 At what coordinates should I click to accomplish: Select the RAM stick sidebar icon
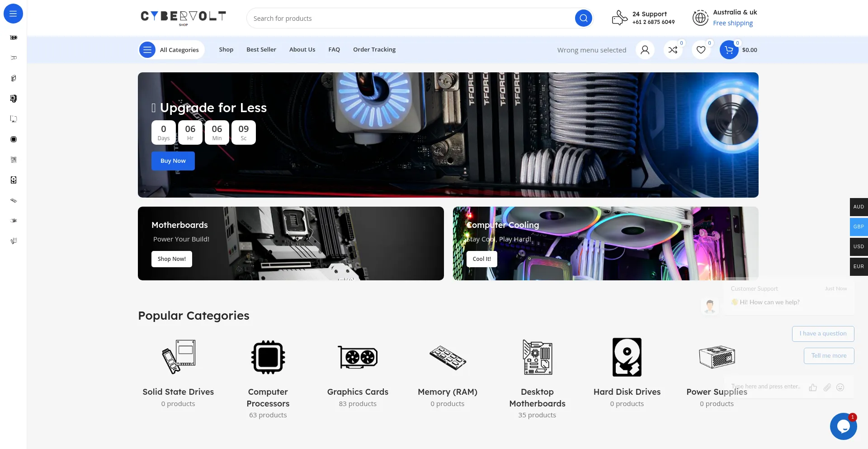tap(14, 200)
